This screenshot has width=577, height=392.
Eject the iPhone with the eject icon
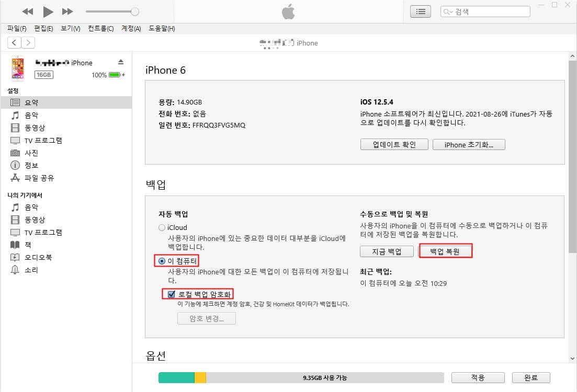[x=121, y=62]
